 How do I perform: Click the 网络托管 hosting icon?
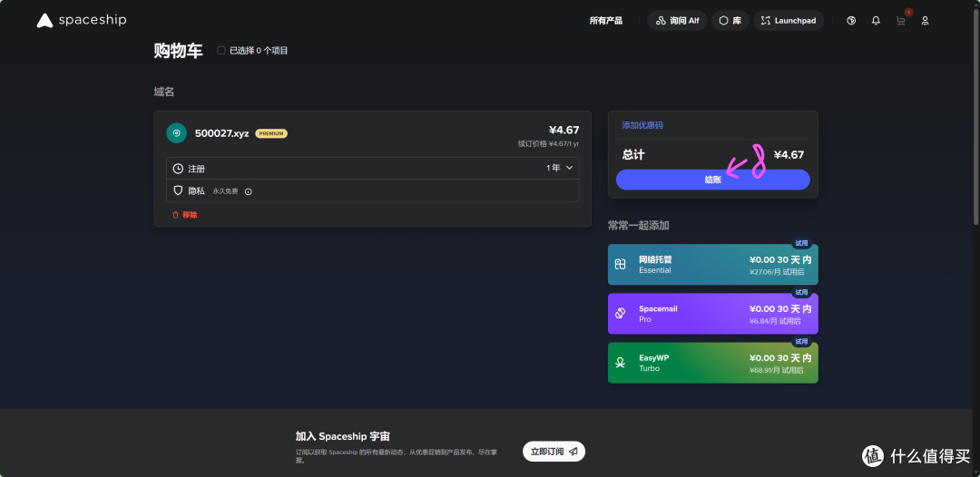[620, 265]
